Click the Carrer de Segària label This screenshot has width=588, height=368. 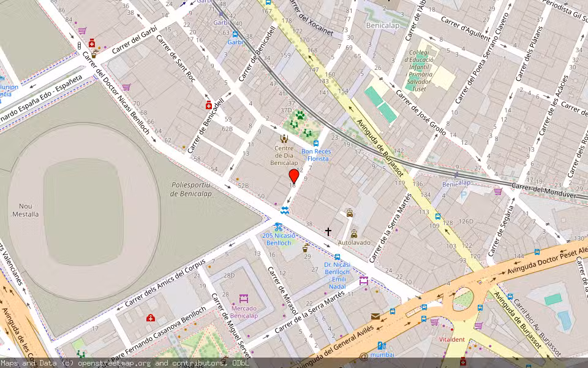501,231
